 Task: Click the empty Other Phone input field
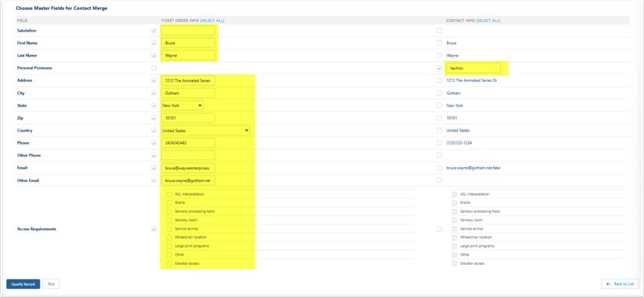point(188,156)
